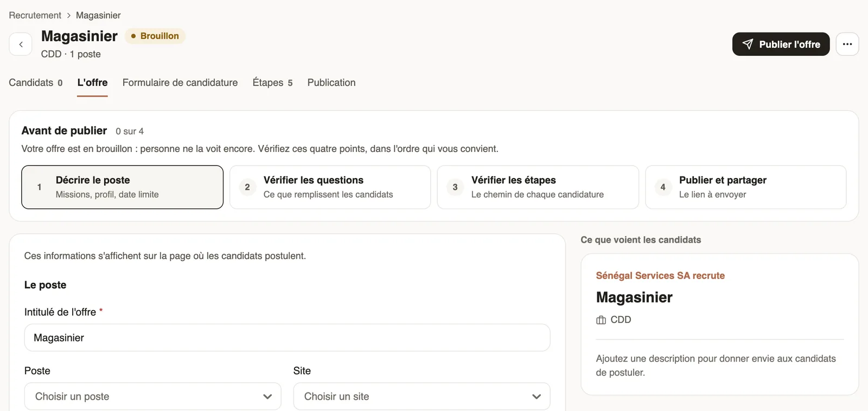Go to the Étapes tab
This screenshot has height=411, width=868.
click(x=272, y=83)
